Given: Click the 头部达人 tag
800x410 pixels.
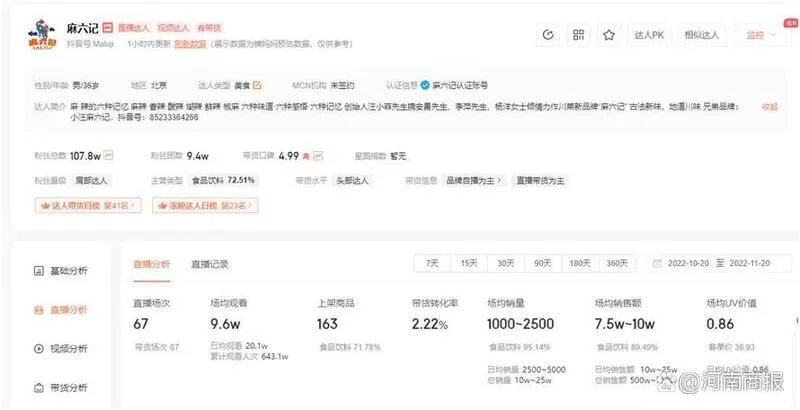Looking at the screenshot, I should [x=352, y=181].
